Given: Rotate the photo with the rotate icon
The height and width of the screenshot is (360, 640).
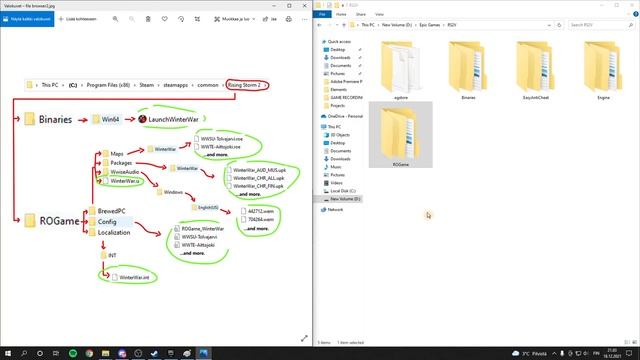Looking at the screenshot, I should pyautogui.click(x=181, y=19).
